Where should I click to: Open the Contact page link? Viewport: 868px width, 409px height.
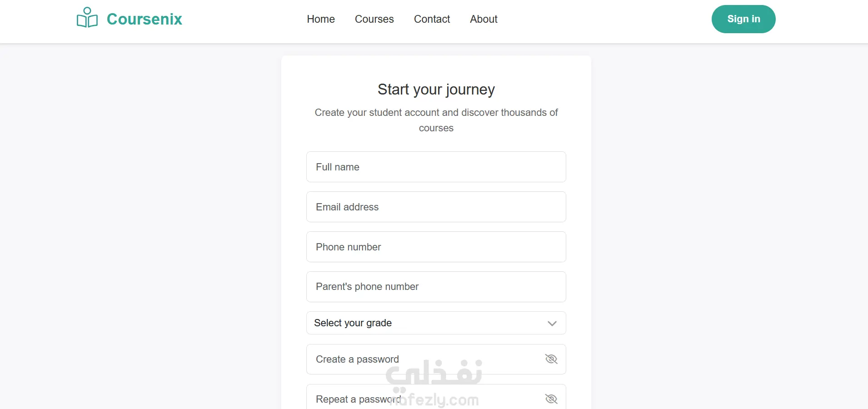432,19
